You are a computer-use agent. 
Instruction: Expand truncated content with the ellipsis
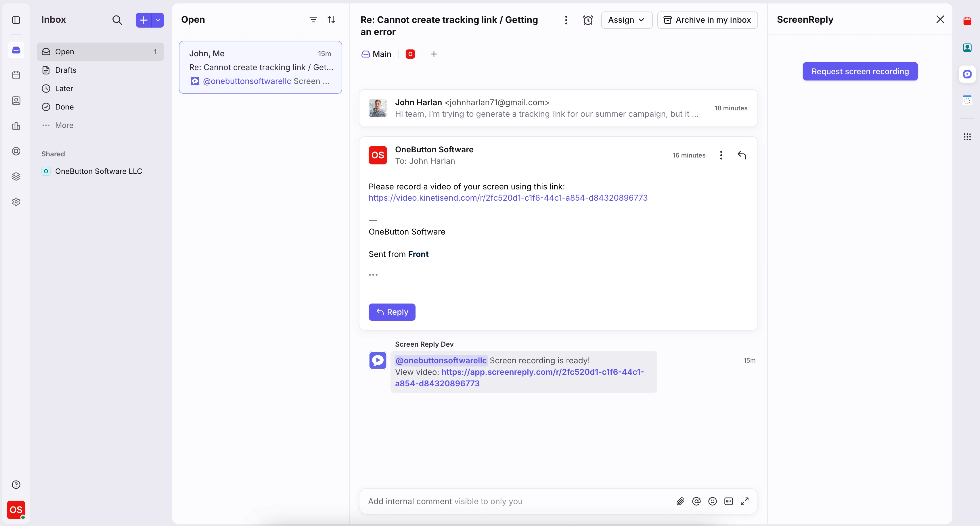373,274
